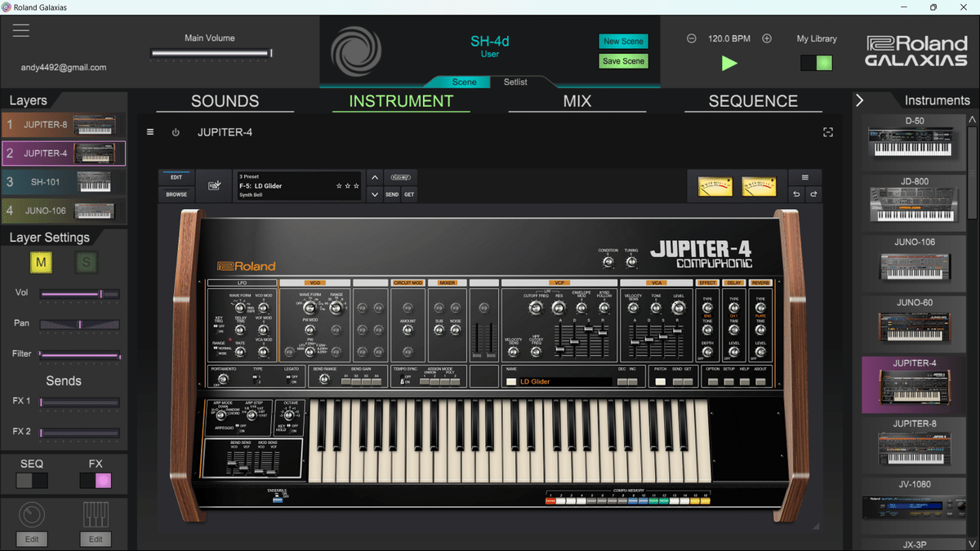
Task: Collapse the Instruments panel arrow
Action: pyautogui.click(x=860, y=100)
